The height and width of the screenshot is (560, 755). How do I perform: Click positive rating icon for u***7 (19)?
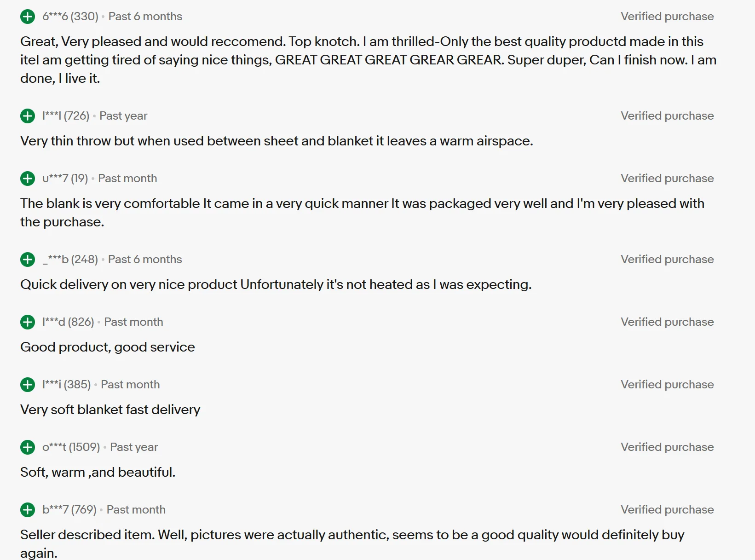(28, 179)
